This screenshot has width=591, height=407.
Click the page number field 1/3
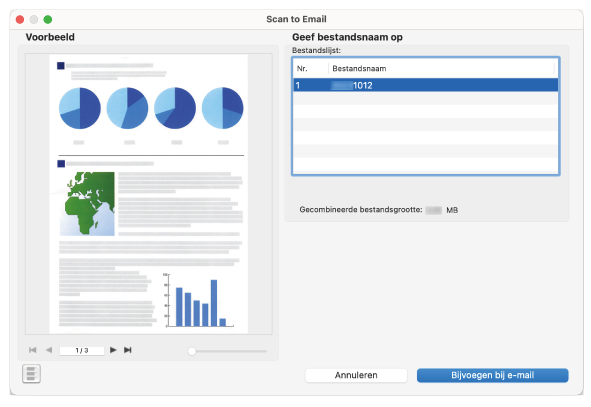(x=82, y=350)
